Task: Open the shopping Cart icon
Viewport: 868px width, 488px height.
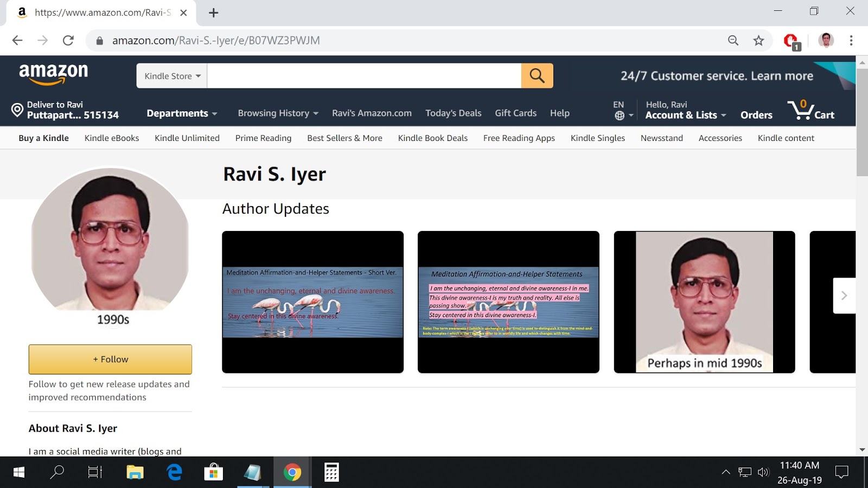Action: [811, 110]
